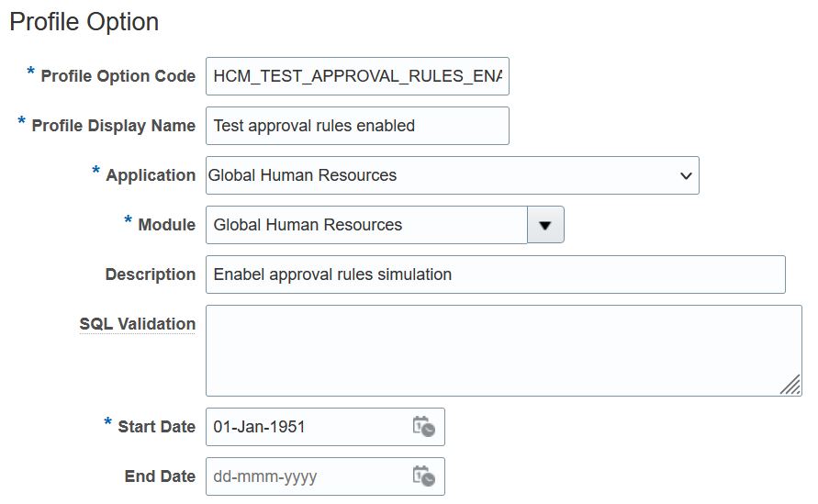The image size is (818, 504).
Task: Click the Profile Option page heading
Action: click(x=84, y=22)
